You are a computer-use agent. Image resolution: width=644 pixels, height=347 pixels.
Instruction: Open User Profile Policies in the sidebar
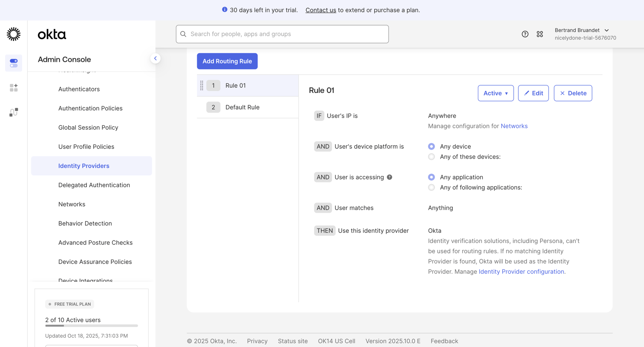tap(92, 147)
